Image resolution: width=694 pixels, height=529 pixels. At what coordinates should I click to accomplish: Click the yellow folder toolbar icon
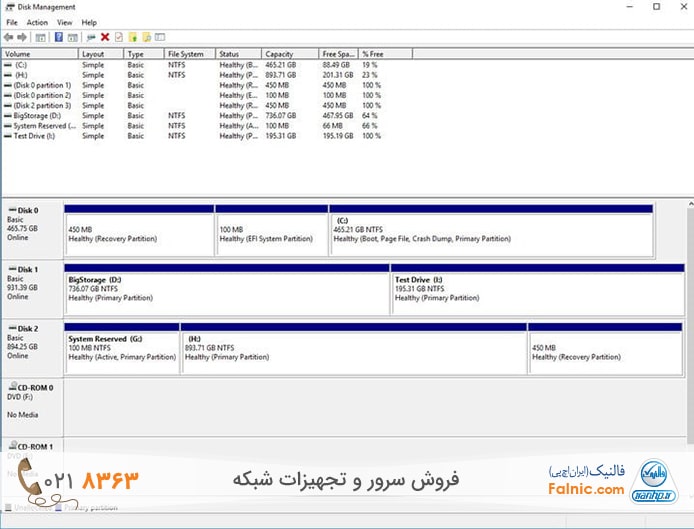pyautogui.click(x=132, y=37)
